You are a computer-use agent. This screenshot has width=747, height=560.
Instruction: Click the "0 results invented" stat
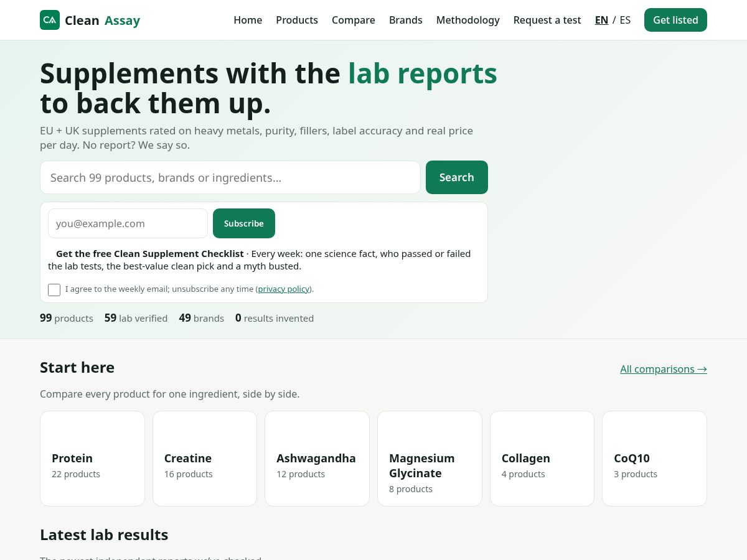275,318
